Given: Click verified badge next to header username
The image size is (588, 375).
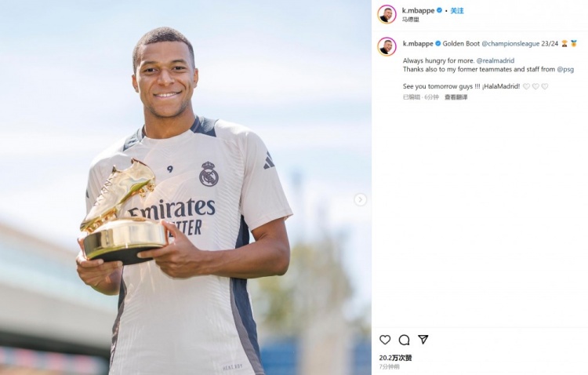Looking at the screenshot, I should [x=439, y=10].
